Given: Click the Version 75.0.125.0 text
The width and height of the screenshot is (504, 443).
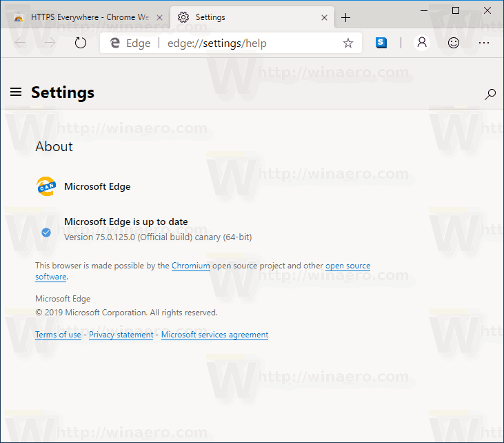Looking at the screenshot, I should (x=158, y=237).
